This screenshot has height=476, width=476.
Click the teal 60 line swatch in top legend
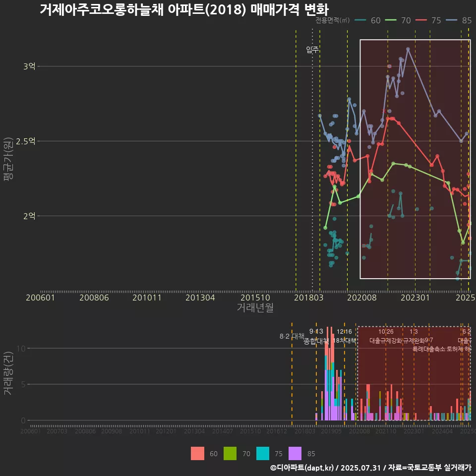360,20
